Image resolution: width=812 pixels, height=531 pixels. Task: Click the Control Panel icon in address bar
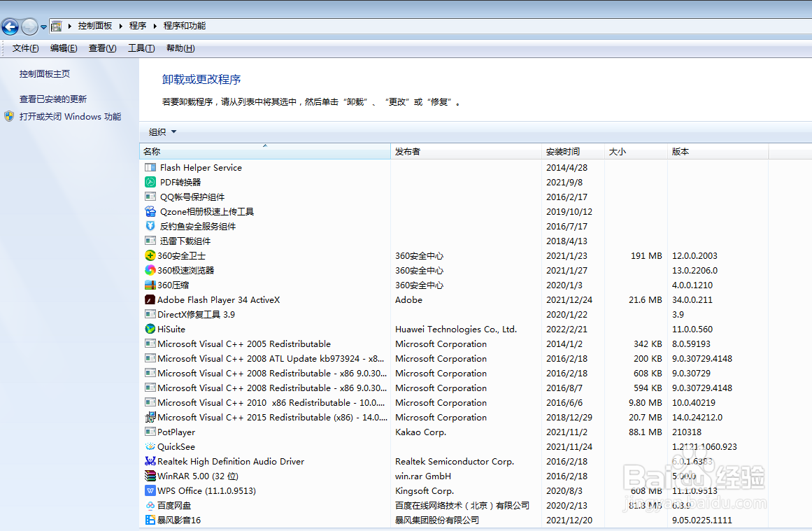57,26
